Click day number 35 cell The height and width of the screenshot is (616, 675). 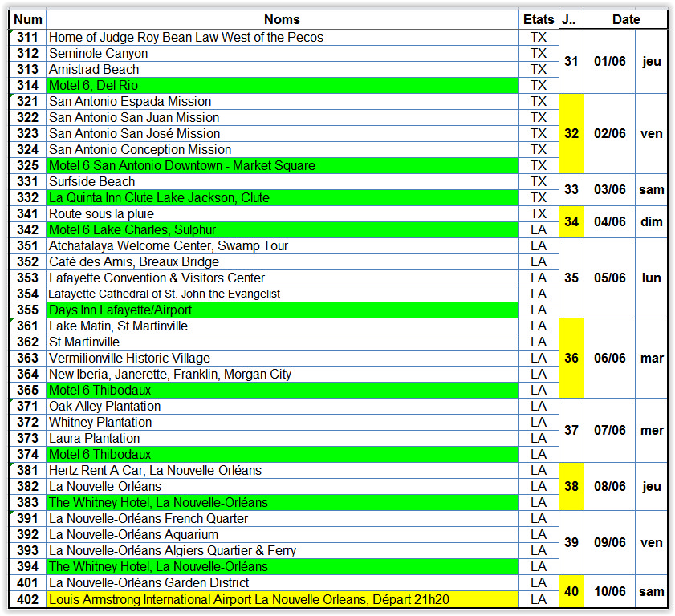pyautogui.click(x=571, y=278)
